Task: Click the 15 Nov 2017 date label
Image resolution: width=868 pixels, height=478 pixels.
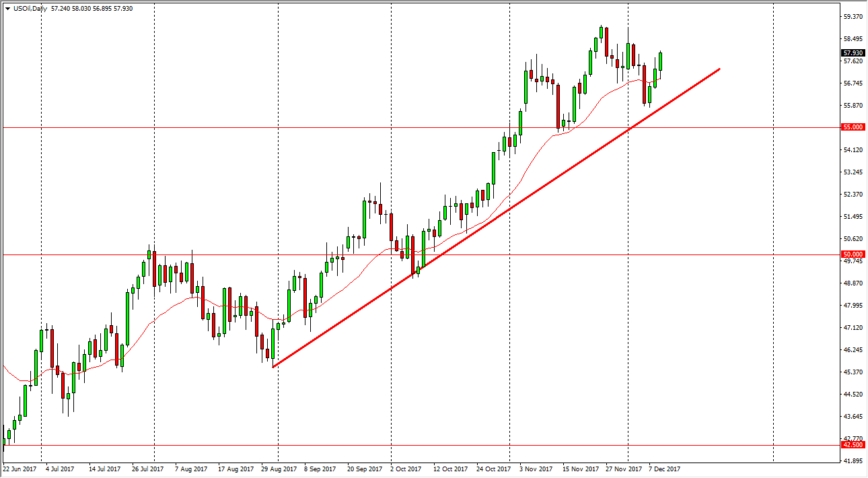Action: [580, 469]
